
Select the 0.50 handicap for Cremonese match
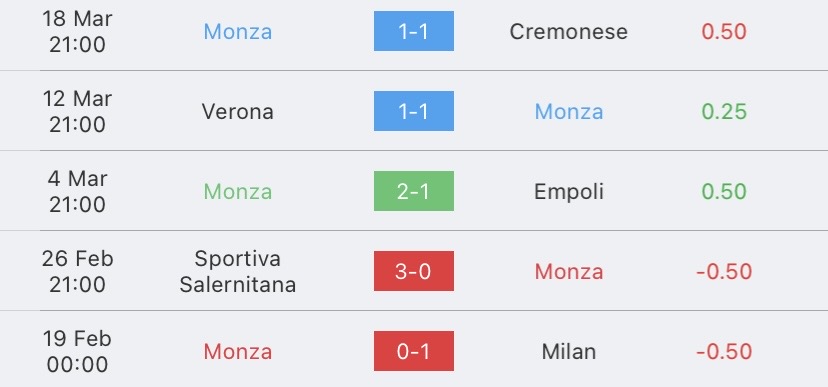(x=724, y=32)
